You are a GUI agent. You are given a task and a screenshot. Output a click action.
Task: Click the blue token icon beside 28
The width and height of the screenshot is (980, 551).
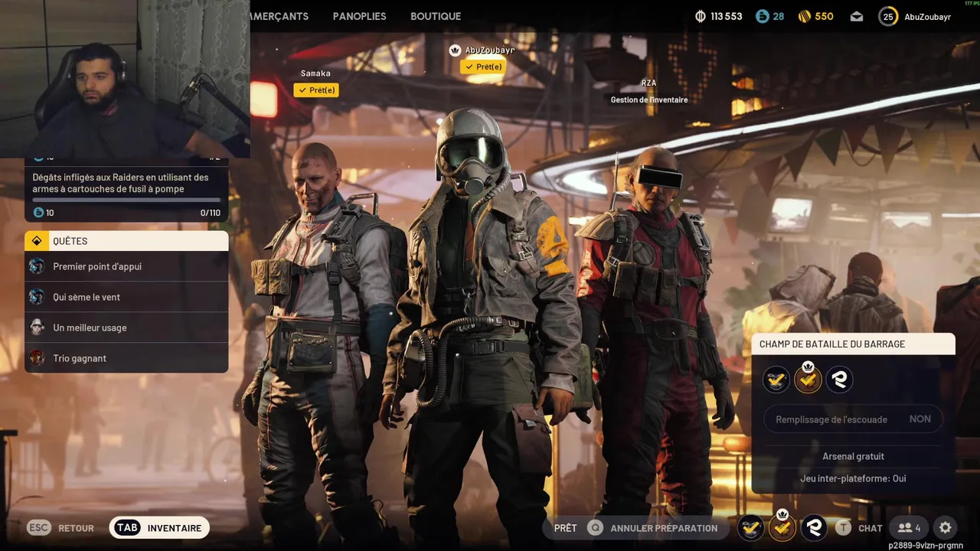762,16
